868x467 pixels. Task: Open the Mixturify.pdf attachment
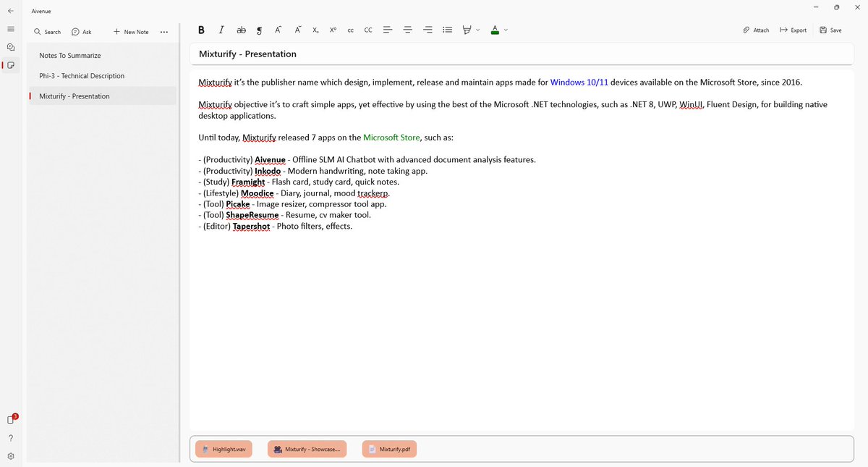[x=391, y=449]
